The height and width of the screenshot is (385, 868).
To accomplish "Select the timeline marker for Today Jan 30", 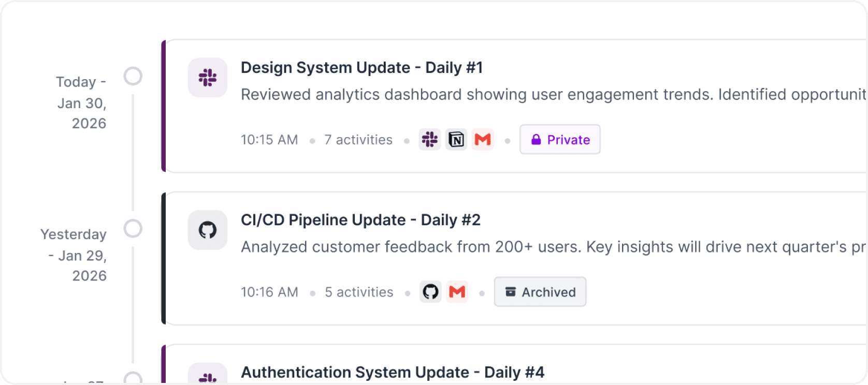I will click(133, 76).
